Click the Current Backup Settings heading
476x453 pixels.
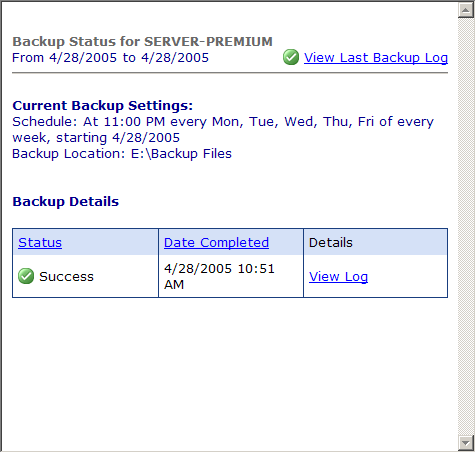click(x=103, y=106)
